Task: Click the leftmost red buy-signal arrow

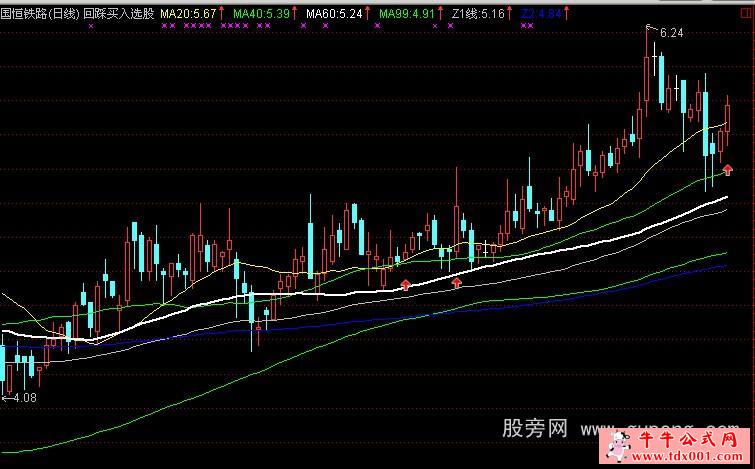Action: point(406,285)
